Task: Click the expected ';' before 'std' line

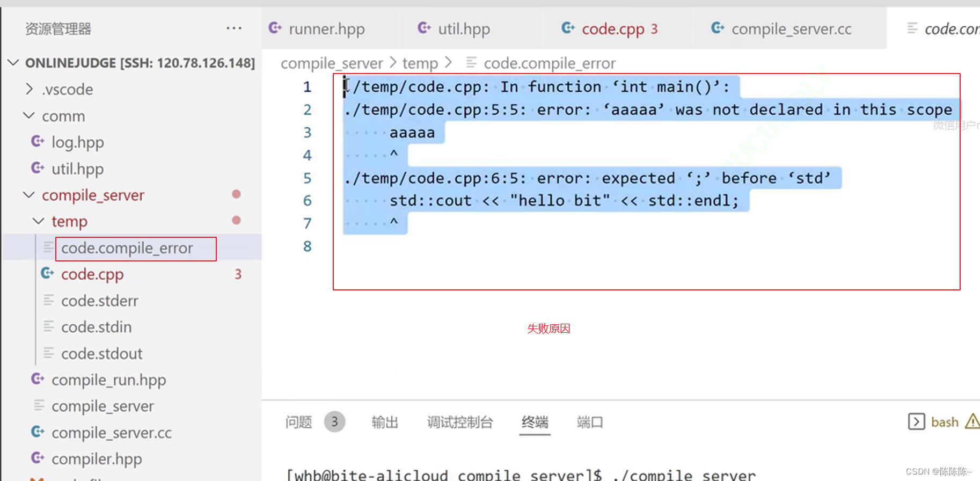Action: [588, 178]
